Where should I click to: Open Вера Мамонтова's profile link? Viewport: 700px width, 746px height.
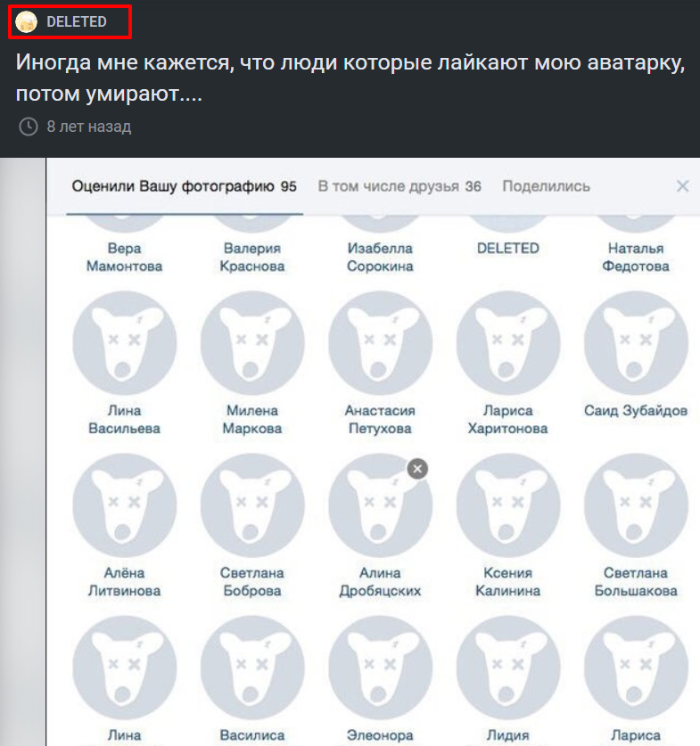click(124, 257)
